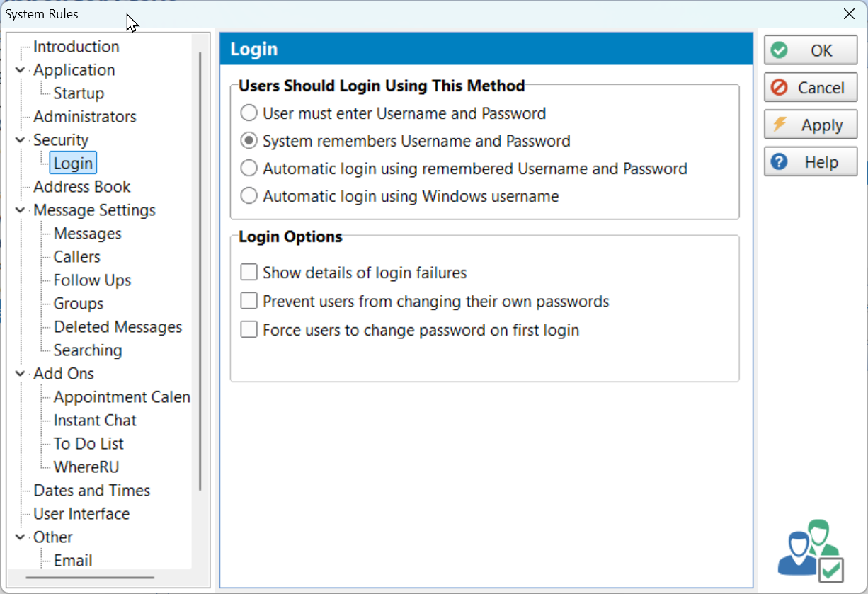Click the lightning bolt Apply icon

[x=780, y=125]
